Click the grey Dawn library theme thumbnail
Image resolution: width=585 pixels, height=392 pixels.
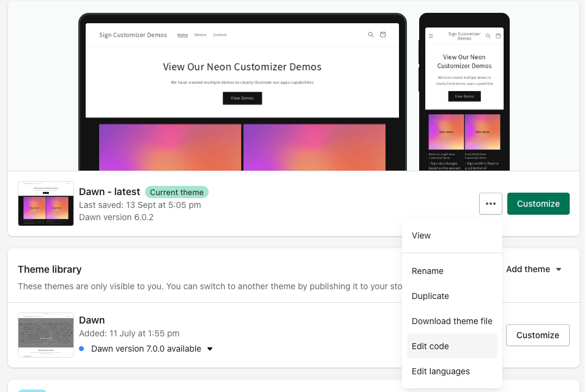(46, 335)
